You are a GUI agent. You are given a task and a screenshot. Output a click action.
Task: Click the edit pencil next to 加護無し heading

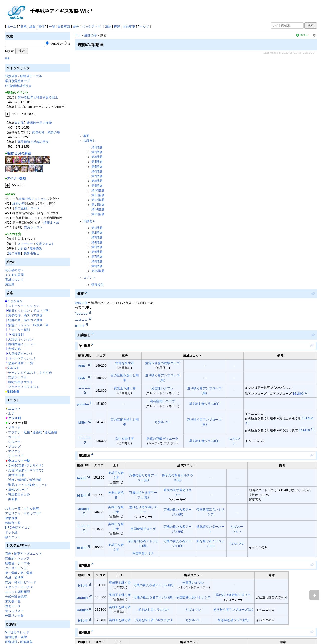tap(93, 334)
